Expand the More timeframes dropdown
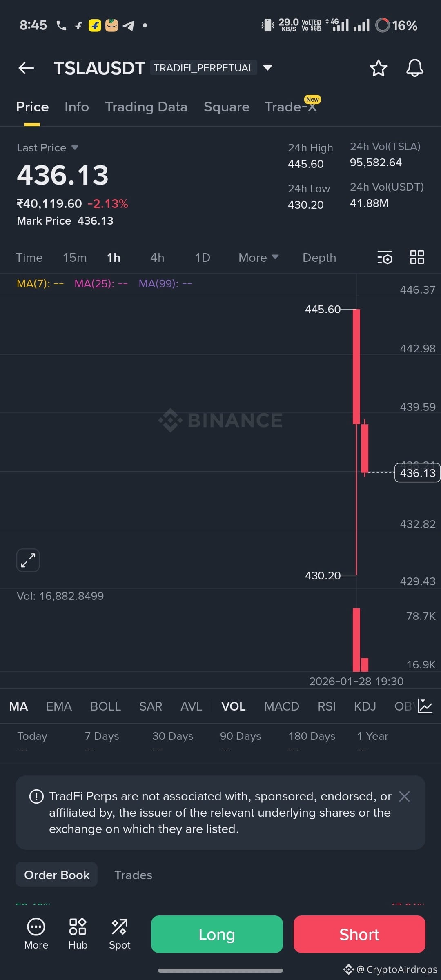The height and width of the screenshot is (980, 441). (x=258, y=258)
